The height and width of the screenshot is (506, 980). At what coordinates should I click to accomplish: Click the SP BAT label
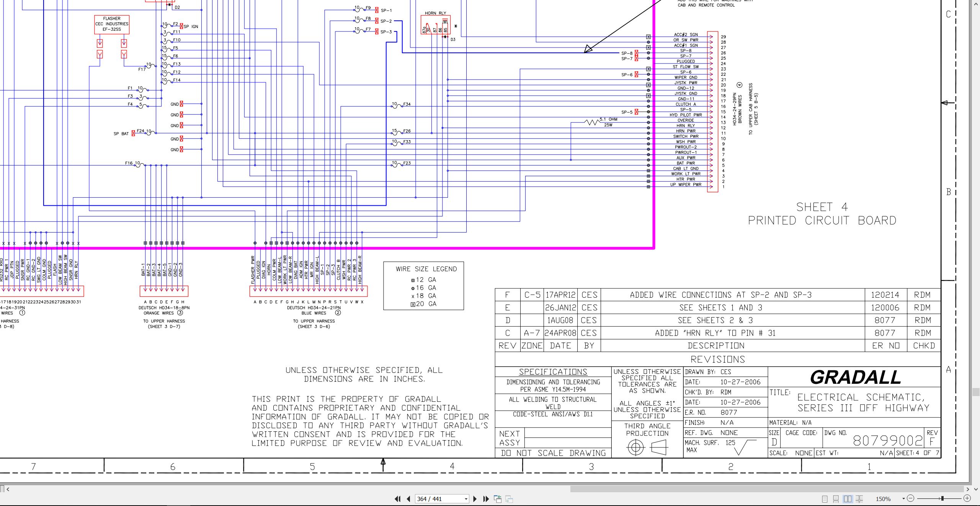click(121, 134)
